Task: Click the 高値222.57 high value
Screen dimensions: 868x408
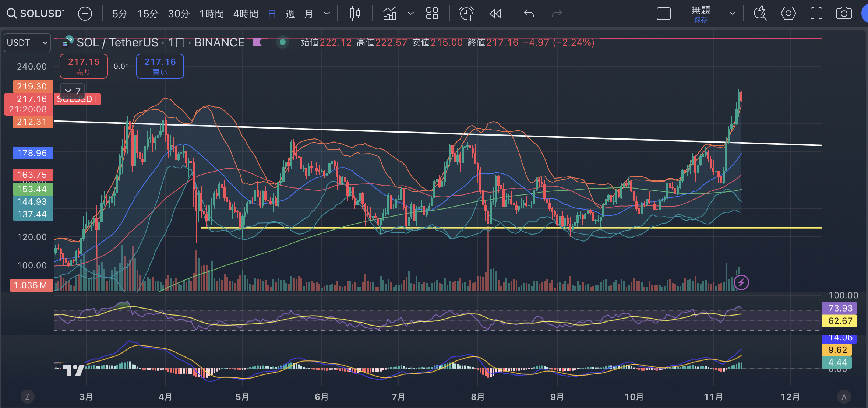Action: click(x=382, y=43)
